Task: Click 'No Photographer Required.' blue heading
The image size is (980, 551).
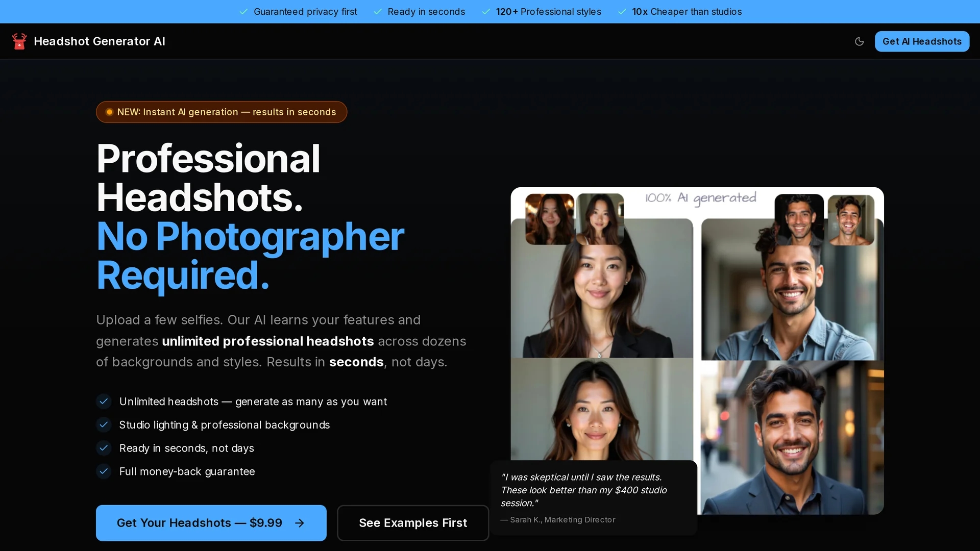Action: tap(250, 256)
